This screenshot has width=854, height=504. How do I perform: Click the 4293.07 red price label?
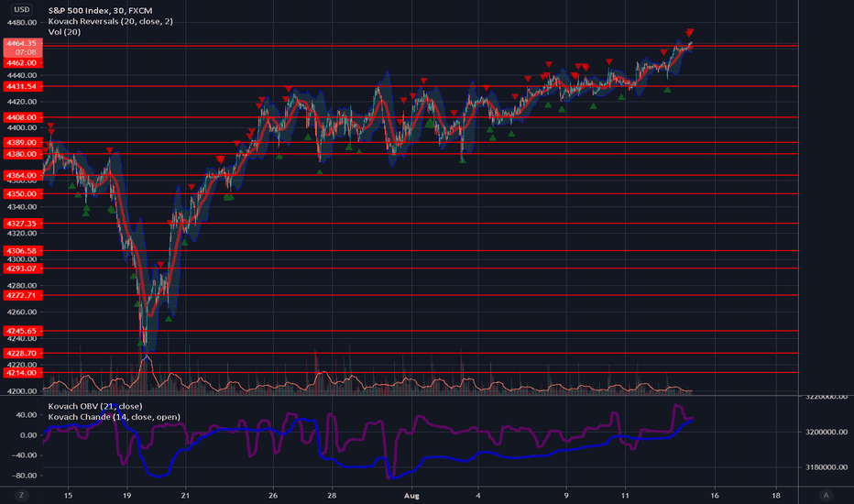tap(22, 268)
